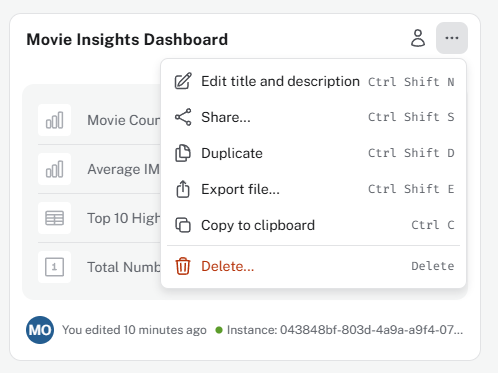Viewport: 498px width, 373px height.
Task: Click the export upload-arrow icon
Action: point(183,189)
